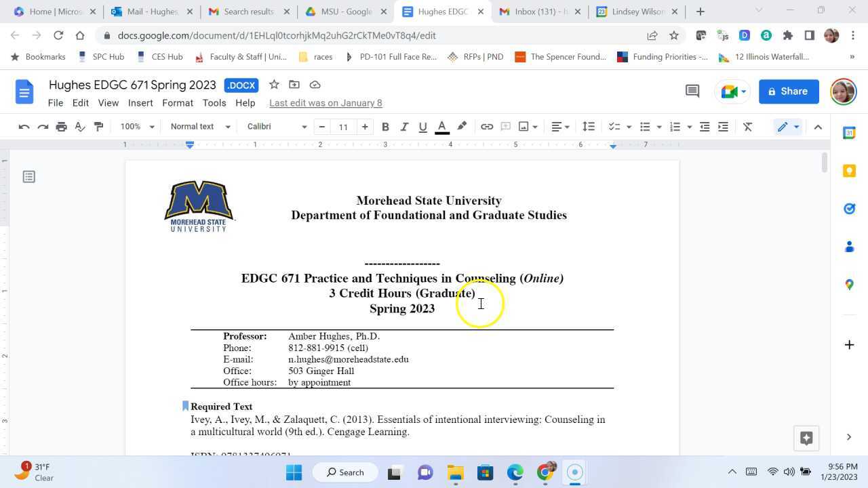Image resolution: width=868 pixels, height=488 pixels.
Task: Open the zoom 100% dropdown
Action: (x=137, y=127)
